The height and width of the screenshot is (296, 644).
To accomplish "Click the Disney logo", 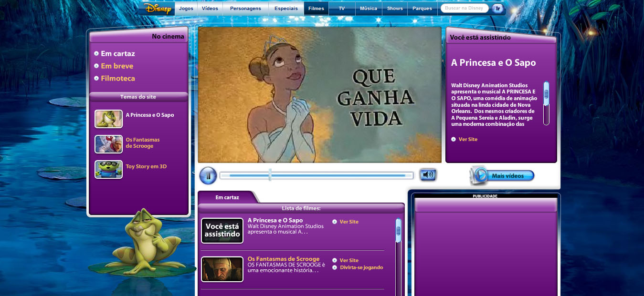I will click(158, 8).
